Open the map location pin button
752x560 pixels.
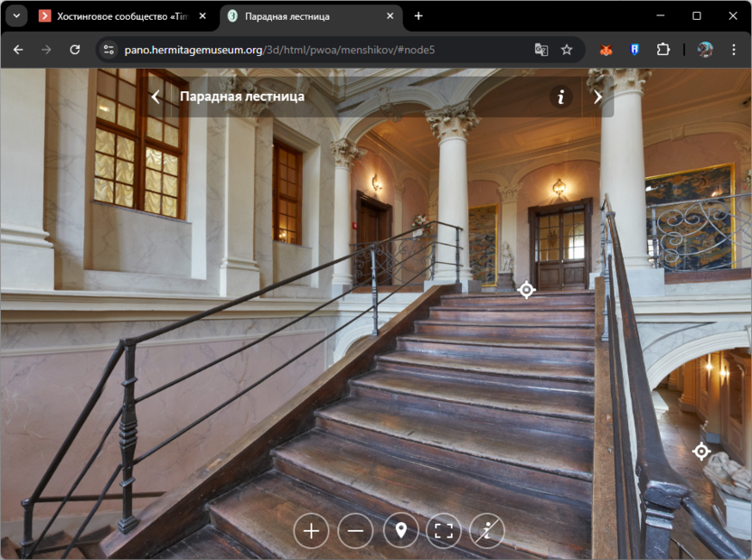click(400, 531)
